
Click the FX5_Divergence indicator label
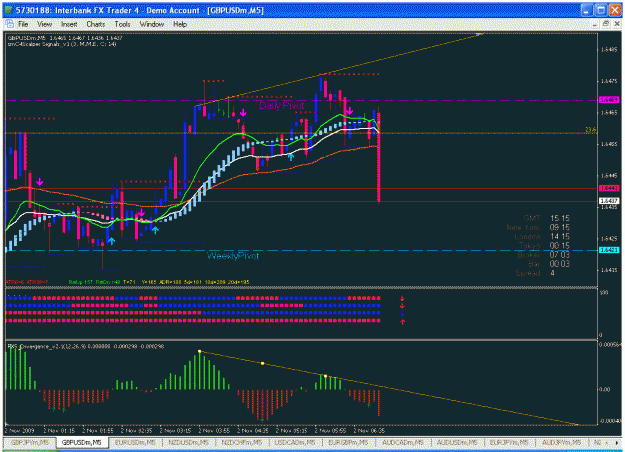pos(86,346)
